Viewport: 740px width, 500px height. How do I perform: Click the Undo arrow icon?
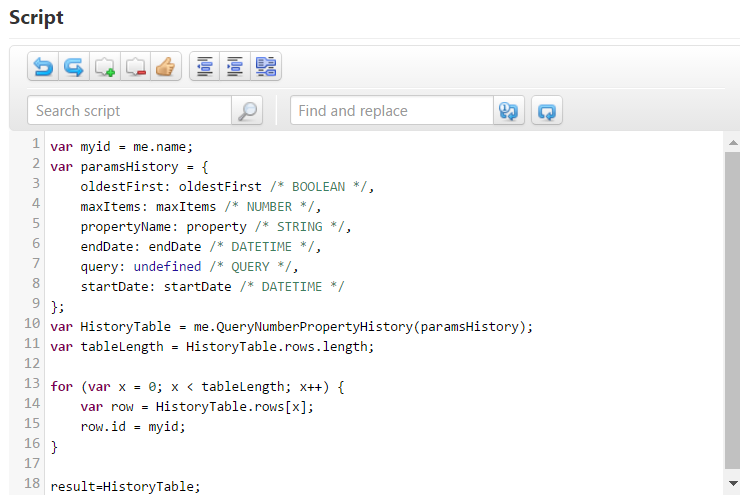(43, 67)
